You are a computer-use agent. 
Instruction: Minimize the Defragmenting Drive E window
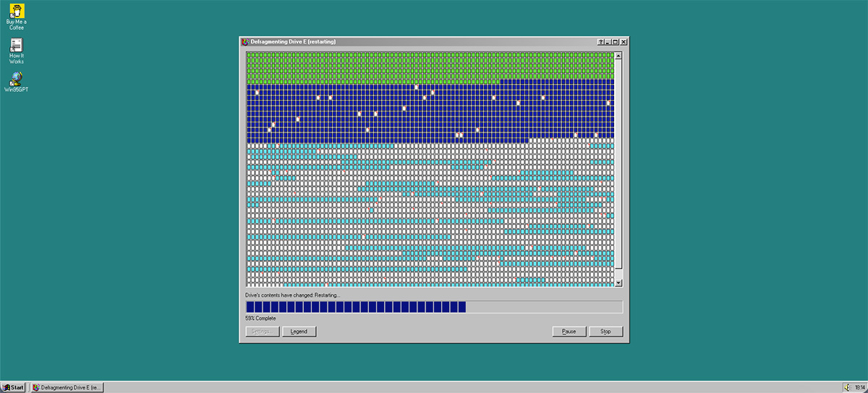pos(608,42)
